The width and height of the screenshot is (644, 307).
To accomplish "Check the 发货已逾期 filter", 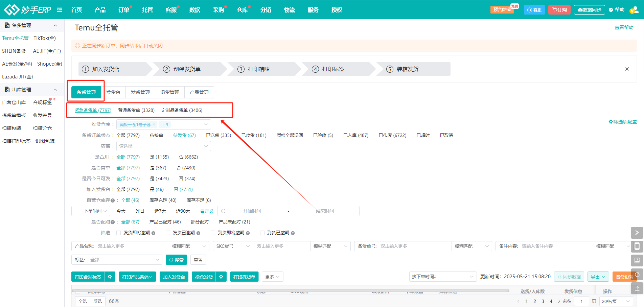I will (168, 233).
